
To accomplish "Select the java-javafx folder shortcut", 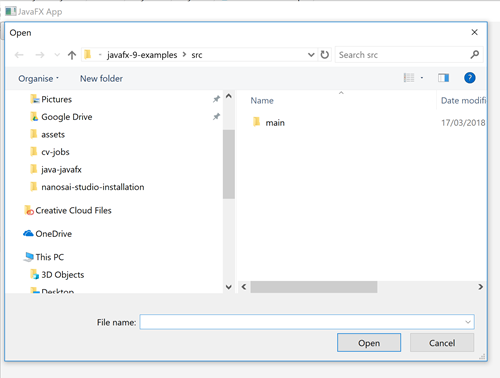I will pos(61,170).
